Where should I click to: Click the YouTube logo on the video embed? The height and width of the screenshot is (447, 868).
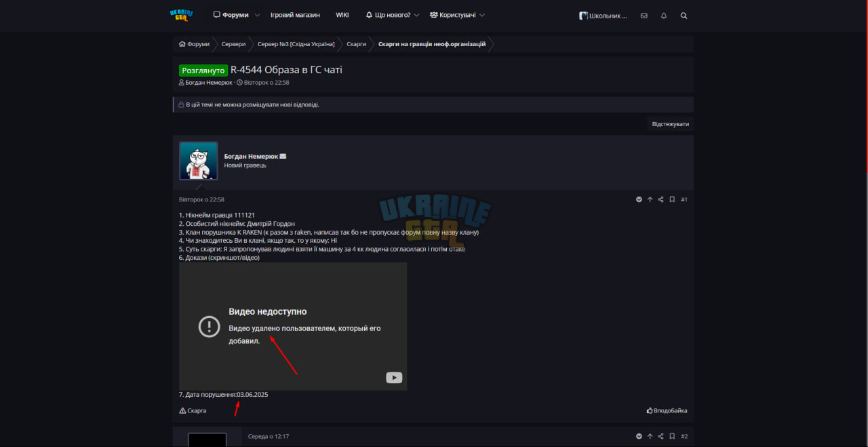(394, 378)
